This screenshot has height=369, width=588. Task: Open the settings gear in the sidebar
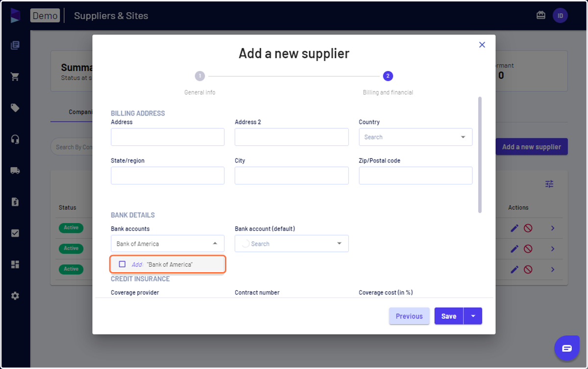pyautogui.click(x=15, y=296)
